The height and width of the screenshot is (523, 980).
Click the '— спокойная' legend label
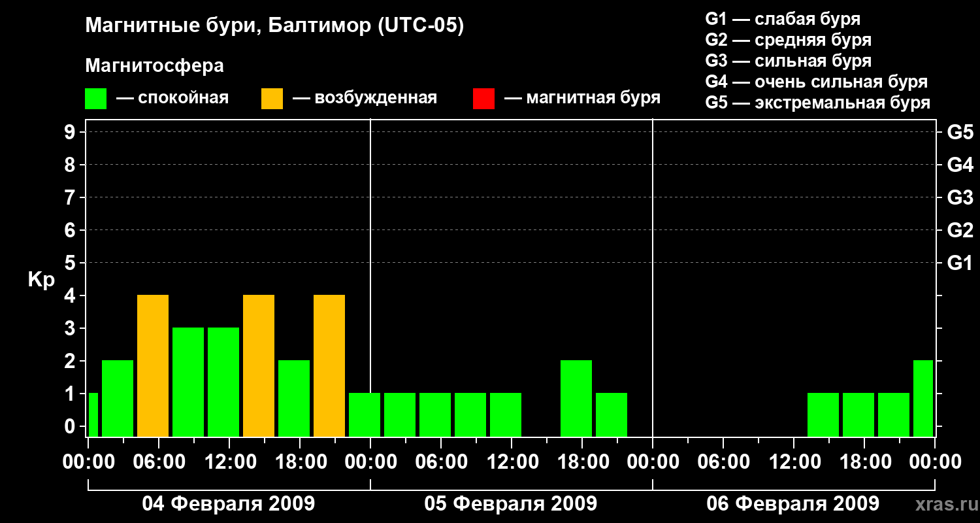[172, 98]
